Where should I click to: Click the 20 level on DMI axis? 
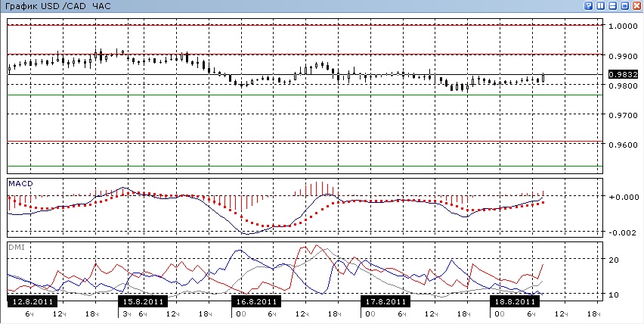point(615,260)
